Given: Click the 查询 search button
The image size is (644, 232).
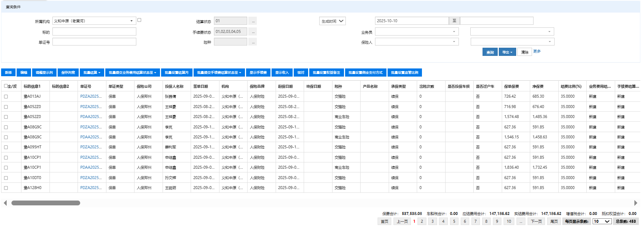Looking at the screenshot, I should [490, 52].
